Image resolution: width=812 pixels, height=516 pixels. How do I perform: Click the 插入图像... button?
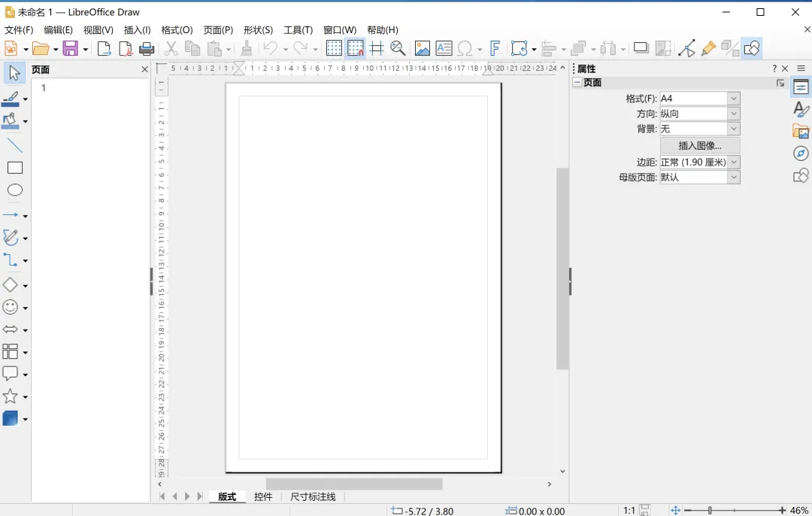[x=700, y=146]
